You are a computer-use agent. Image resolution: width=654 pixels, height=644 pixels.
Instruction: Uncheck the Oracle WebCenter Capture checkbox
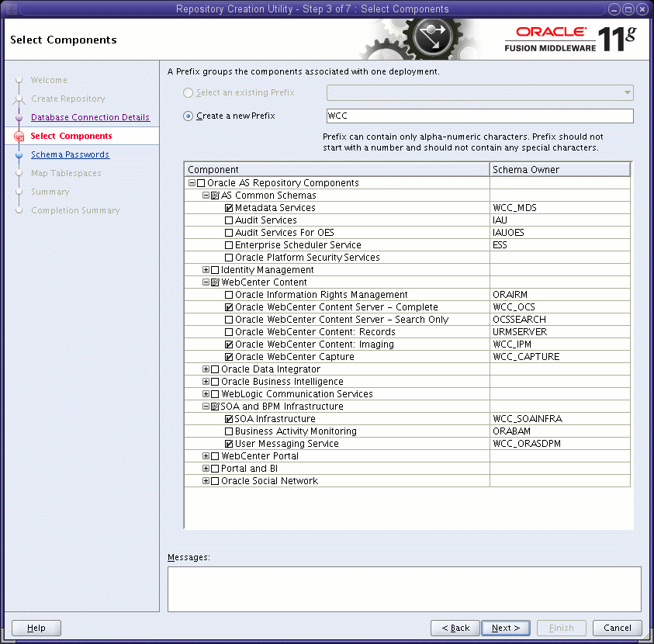point(229,357)
